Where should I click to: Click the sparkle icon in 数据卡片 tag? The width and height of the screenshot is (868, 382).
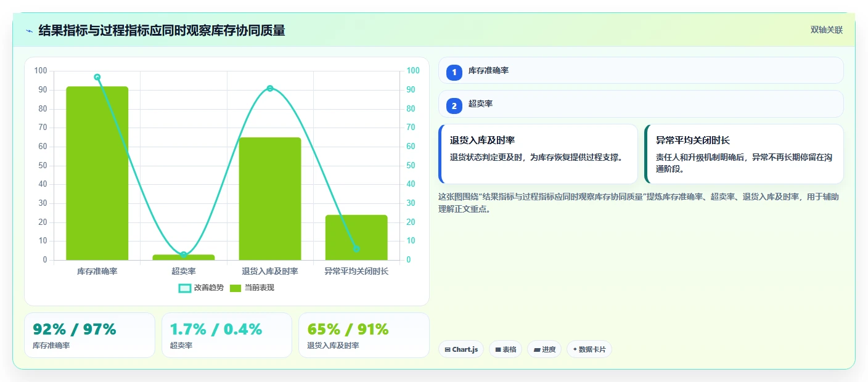click(575, 349)
